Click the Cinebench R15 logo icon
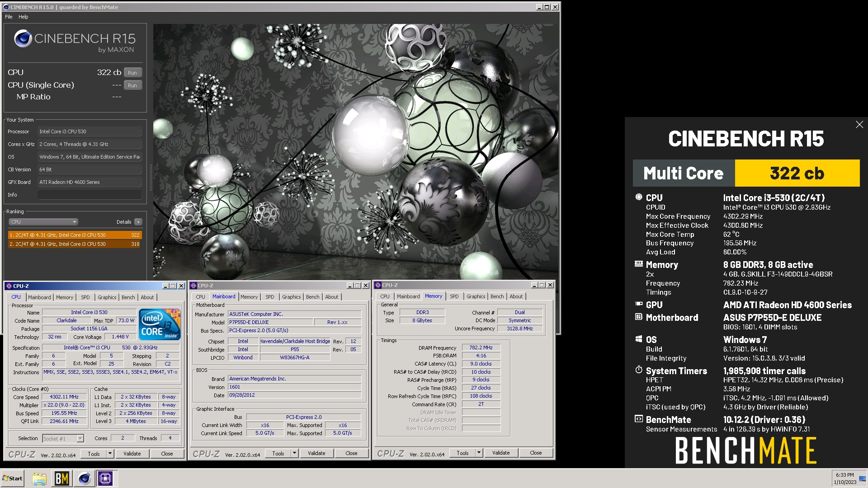The image size is (868, 488). pos(23,39)
